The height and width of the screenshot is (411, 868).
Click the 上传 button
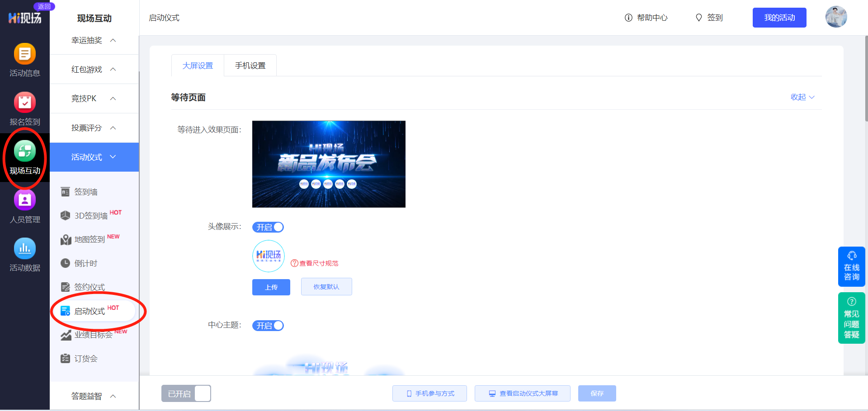point(271,287)
